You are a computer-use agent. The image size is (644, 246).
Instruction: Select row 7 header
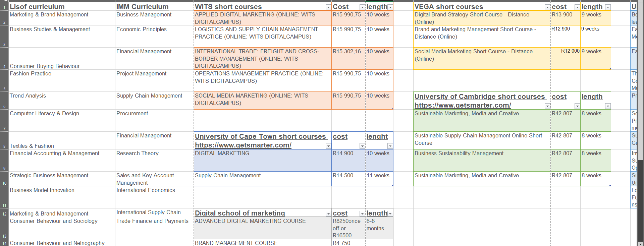coord(4,121)
